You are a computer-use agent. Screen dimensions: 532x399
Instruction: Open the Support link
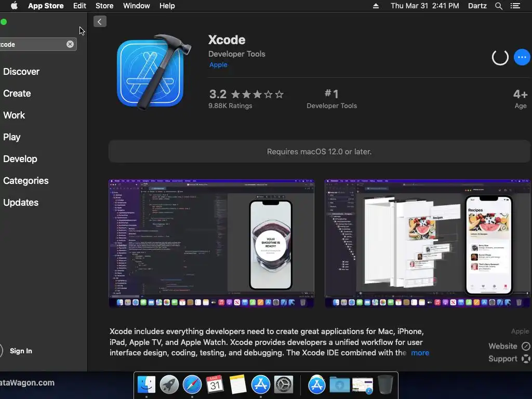(x=503, y=358)
